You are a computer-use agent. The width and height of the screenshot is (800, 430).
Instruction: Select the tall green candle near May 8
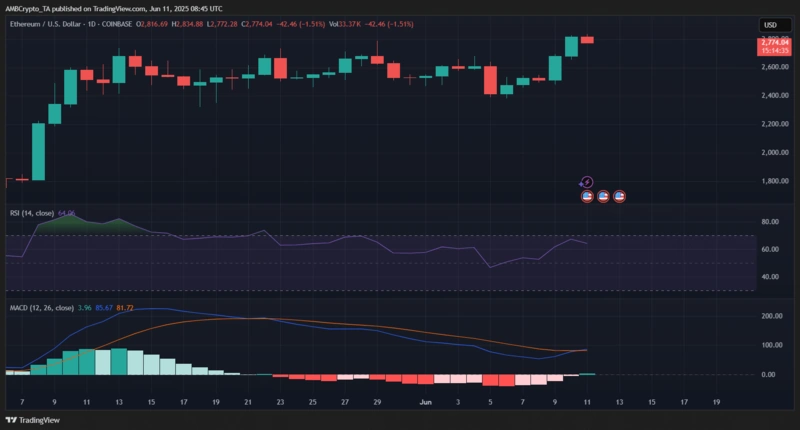[38, 151]
